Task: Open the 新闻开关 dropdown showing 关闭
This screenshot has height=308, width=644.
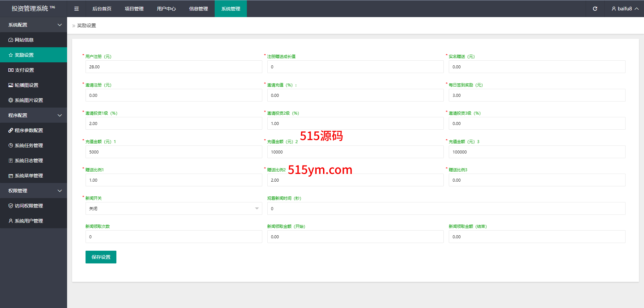Action: (174, 208)
